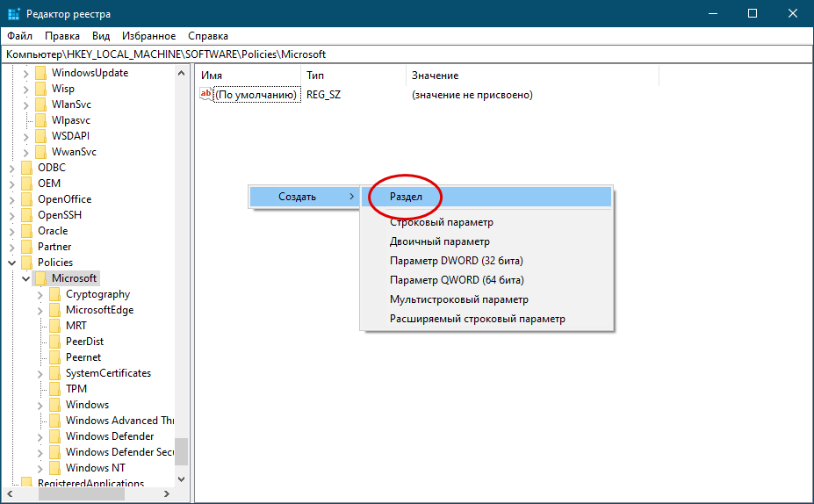The height and width of the screenshot is (504, 814).
Task: Expand the ODBC key
Action: point(12,169)
